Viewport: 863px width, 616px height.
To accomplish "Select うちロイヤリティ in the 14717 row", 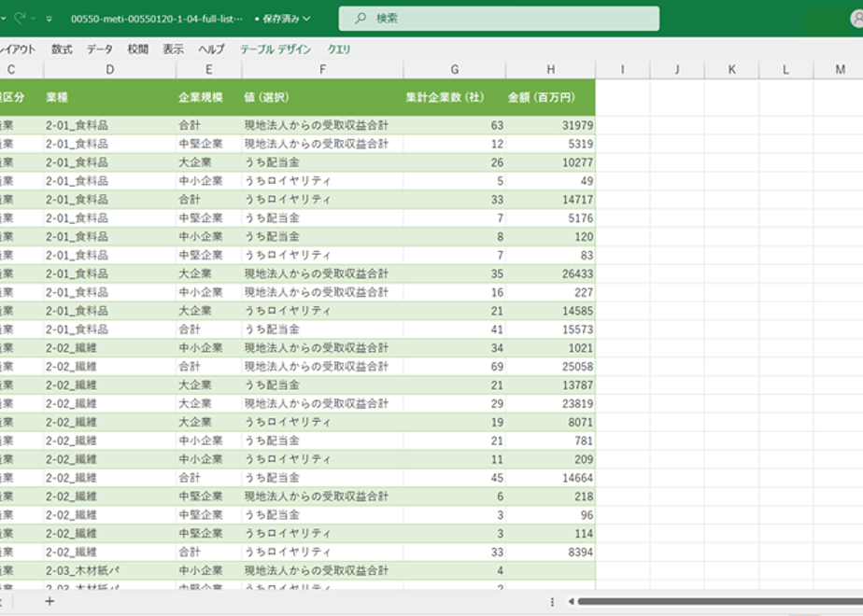I will [322, 200].
